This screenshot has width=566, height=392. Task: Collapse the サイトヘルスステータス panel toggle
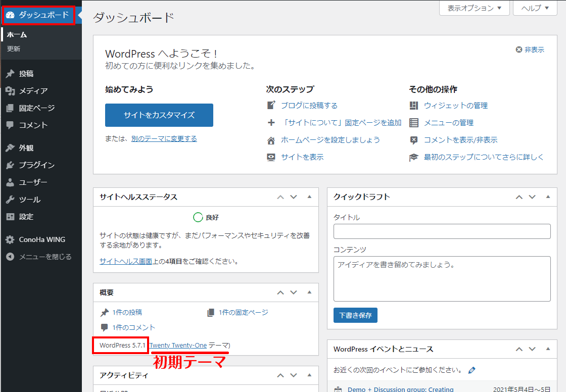click(309, 197)
